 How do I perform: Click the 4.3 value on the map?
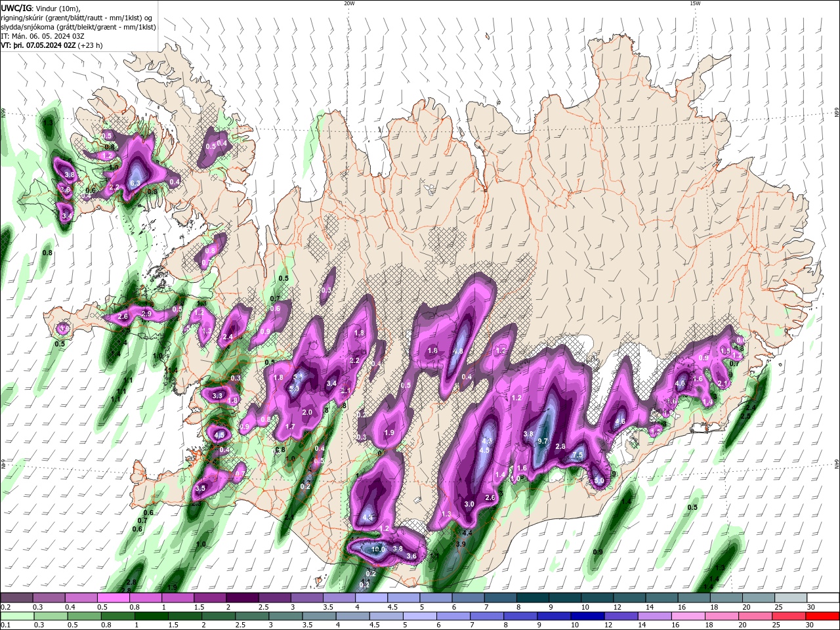[x=487, y=442]
